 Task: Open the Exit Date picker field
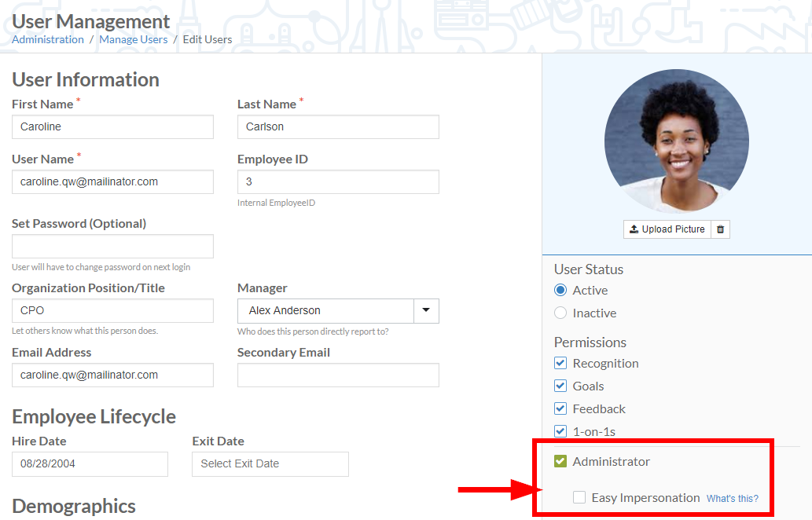click(270, 464)
